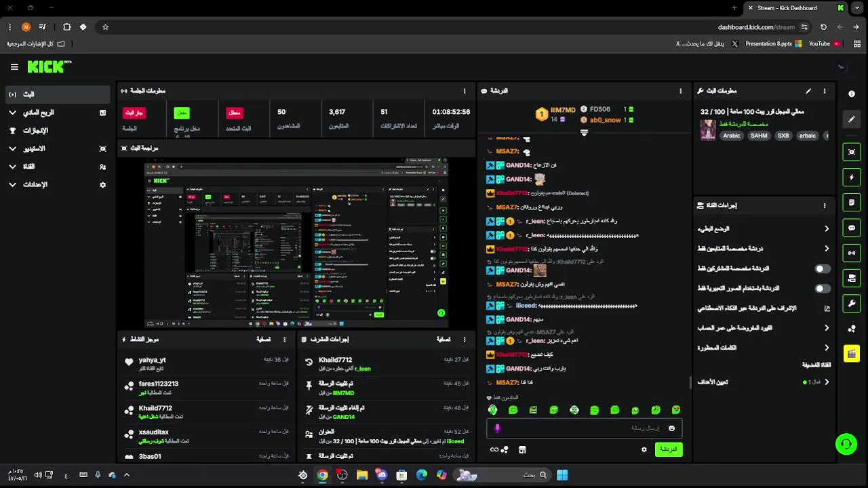Click the filter button in activity feed
This screenshot has height=488, width=868.
[x=264, y=340]
